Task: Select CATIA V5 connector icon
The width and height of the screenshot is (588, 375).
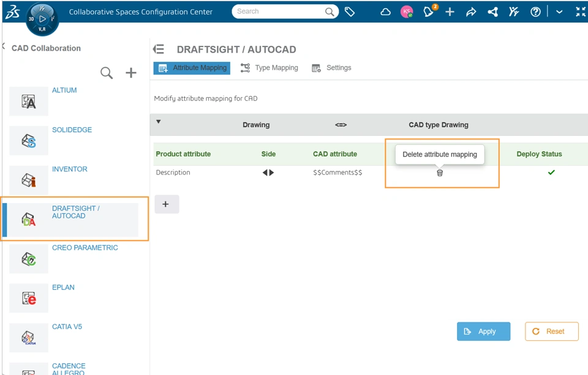Action: point(29,338)
